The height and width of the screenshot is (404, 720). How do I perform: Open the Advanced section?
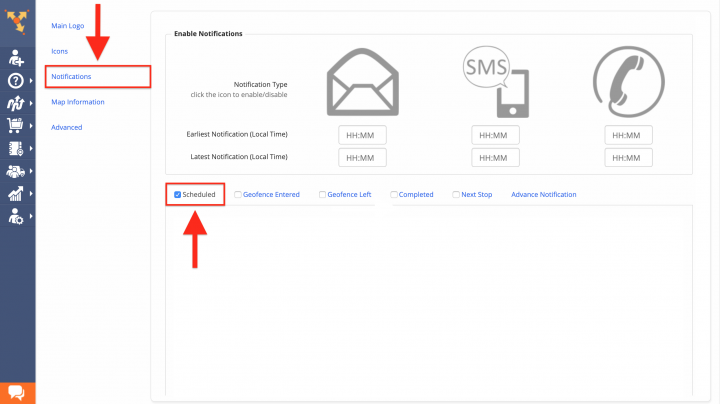coord(67,127)
